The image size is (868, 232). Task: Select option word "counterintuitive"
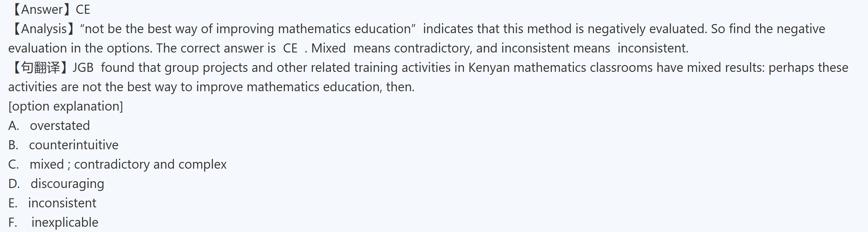(74, 145)
